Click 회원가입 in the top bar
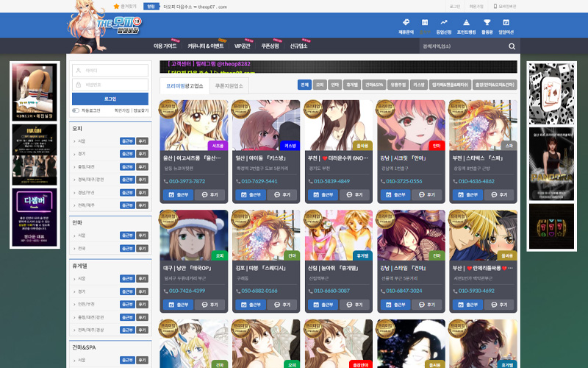The height and width of the screenshot is (368, 588). (x=476, y=7)
